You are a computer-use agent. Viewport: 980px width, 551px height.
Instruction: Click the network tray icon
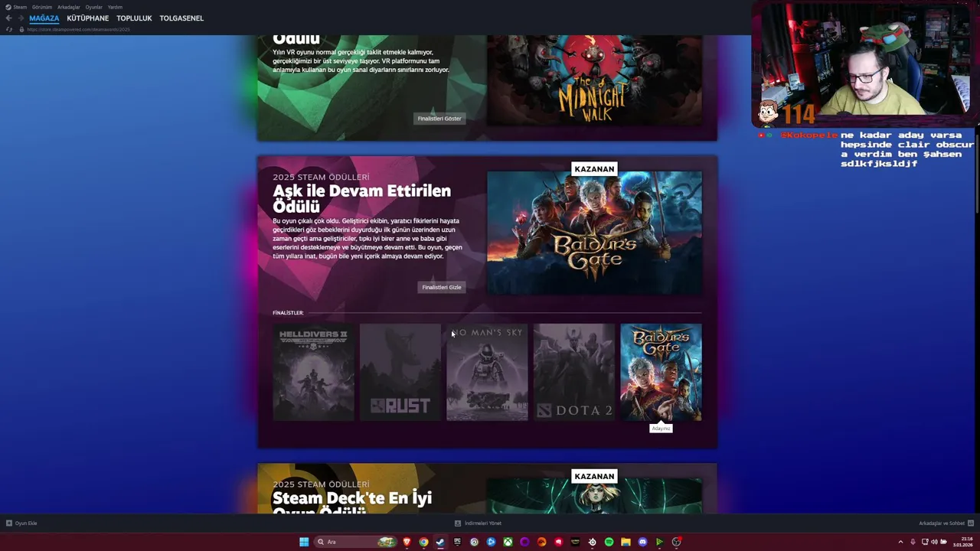pos(925,542)
